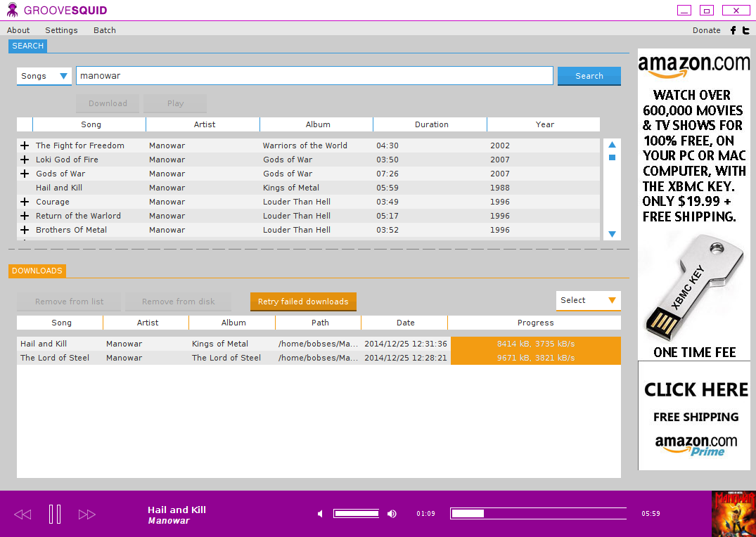Screen dimensions: 756x537
Task: Skip to previous track with rewind icon
Action: [x=23, y=515]
